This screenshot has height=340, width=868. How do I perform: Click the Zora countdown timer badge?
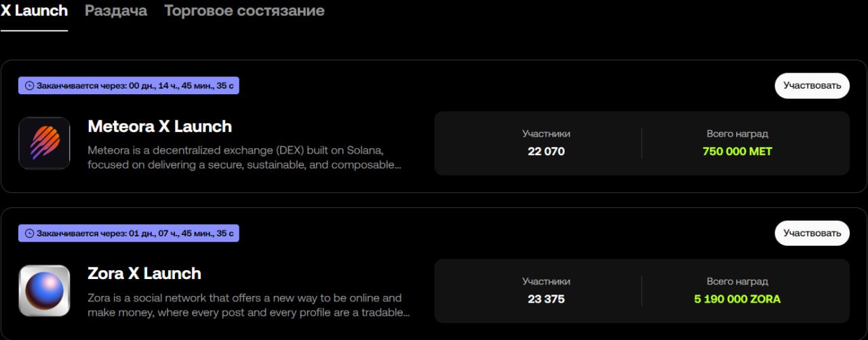point(129,234)
